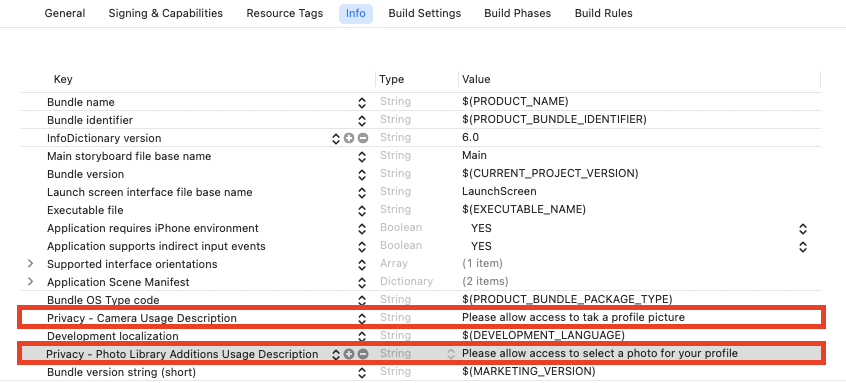Image resolution: width=846 pixels, height=383 pixels.
Task: Open key stepper for Executable file
Action: point(362,210)
